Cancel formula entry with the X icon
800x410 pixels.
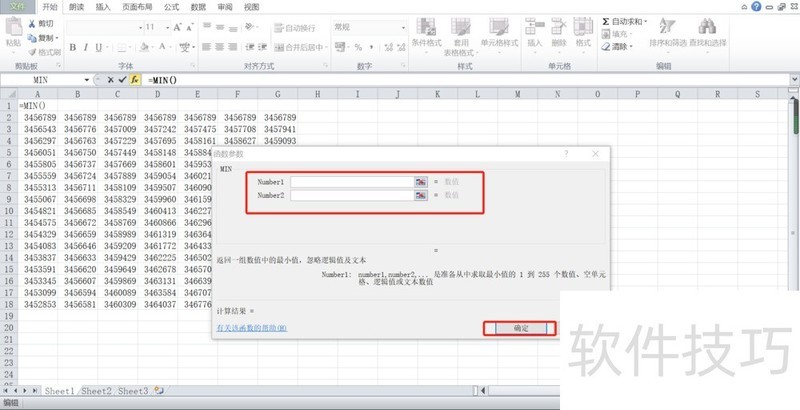click(110, 78)
